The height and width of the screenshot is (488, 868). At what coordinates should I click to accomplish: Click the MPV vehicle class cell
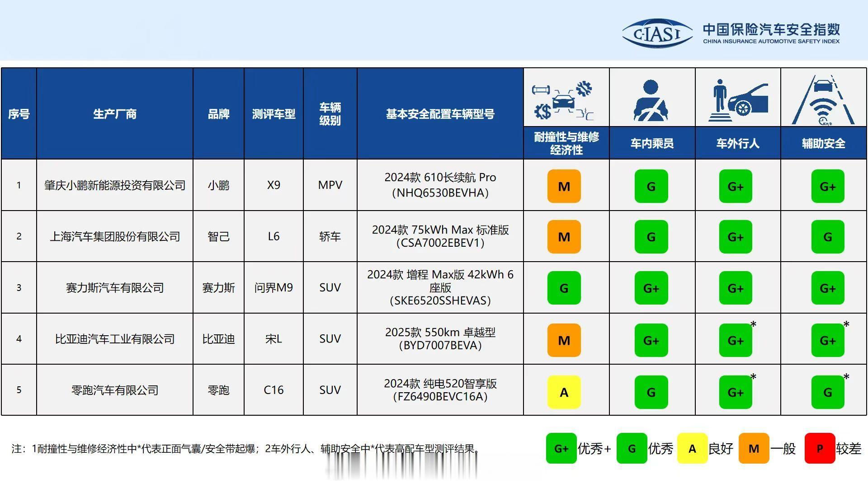tap(330, 185)
